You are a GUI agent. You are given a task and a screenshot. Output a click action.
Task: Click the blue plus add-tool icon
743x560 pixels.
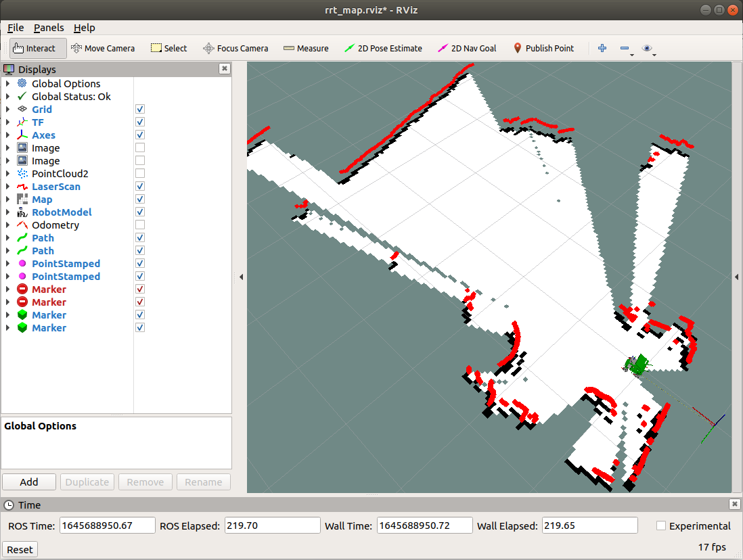coord(602,48)
